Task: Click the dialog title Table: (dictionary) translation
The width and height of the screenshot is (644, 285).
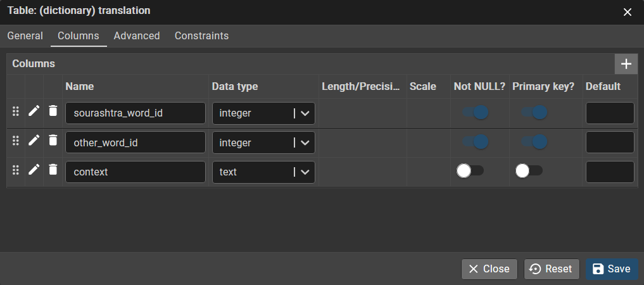Action: (79, 11)
